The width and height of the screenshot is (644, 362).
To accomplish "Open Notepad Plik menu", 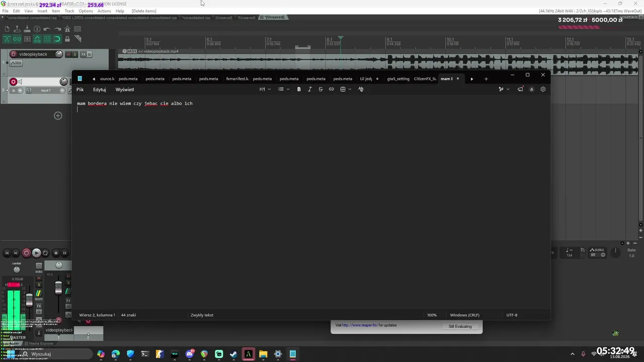I will [80, 89].
